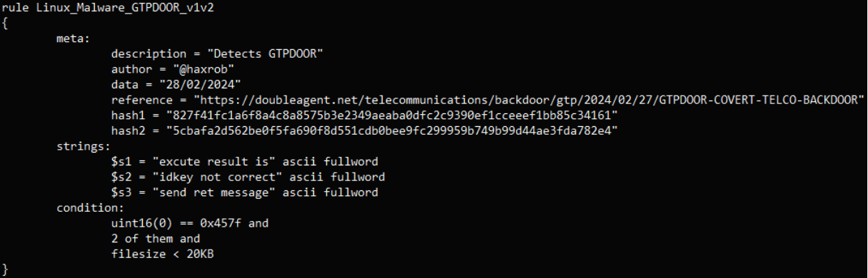Click the closing curly brace

pyautogui.click(x=6, y=269)
